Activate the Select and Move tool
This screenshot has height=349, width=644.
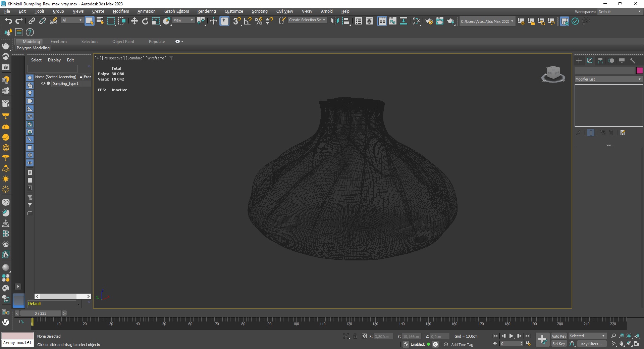(x=134, y=21)
